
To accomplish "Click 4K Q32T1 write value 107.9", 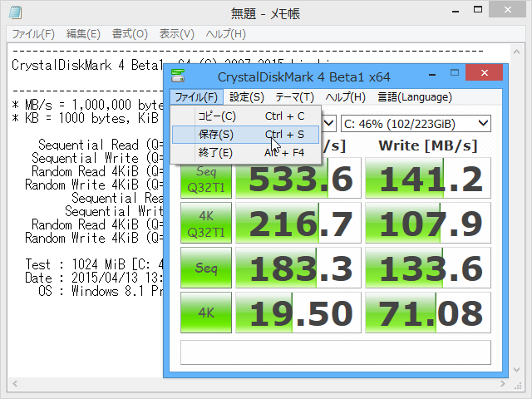I will click(428, 223).
